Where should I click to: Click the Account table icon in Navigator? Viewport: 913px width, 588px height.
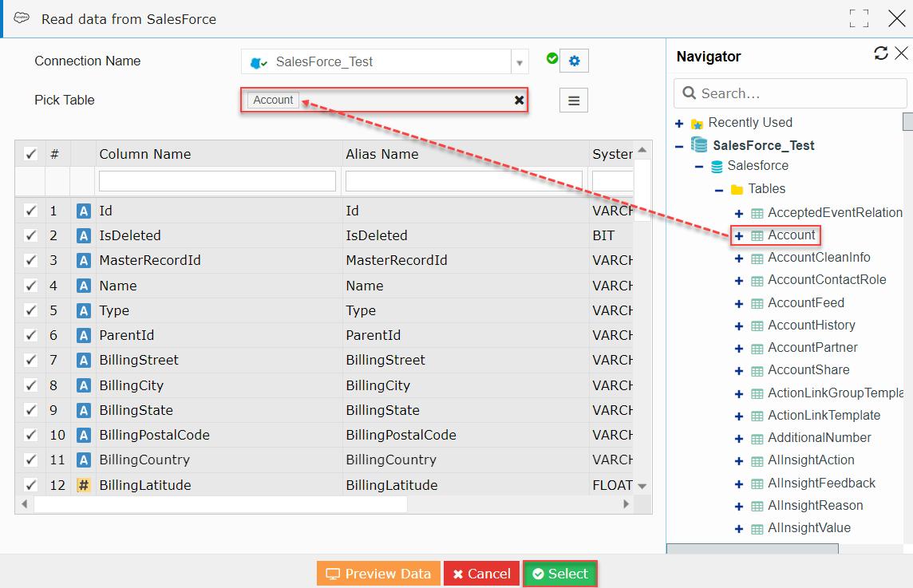coord(757,235)
